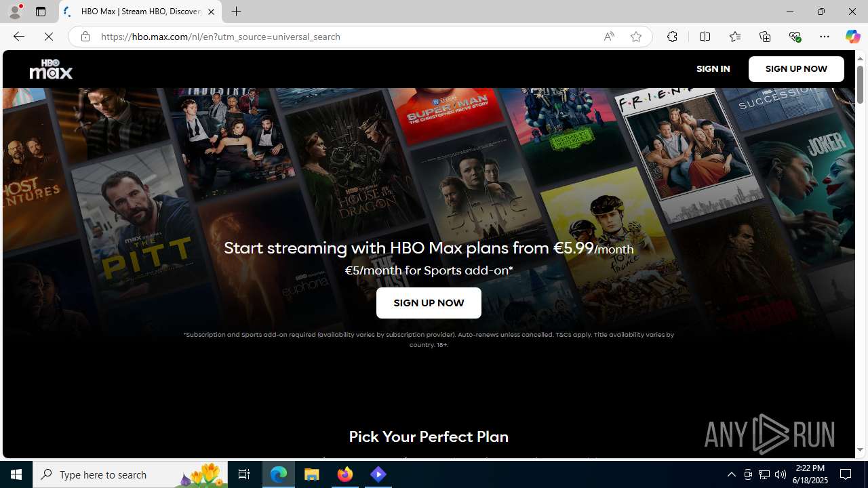This screenshot has width=868, height=488.
Task: Open Browser essentials
Action: (795, 37)
